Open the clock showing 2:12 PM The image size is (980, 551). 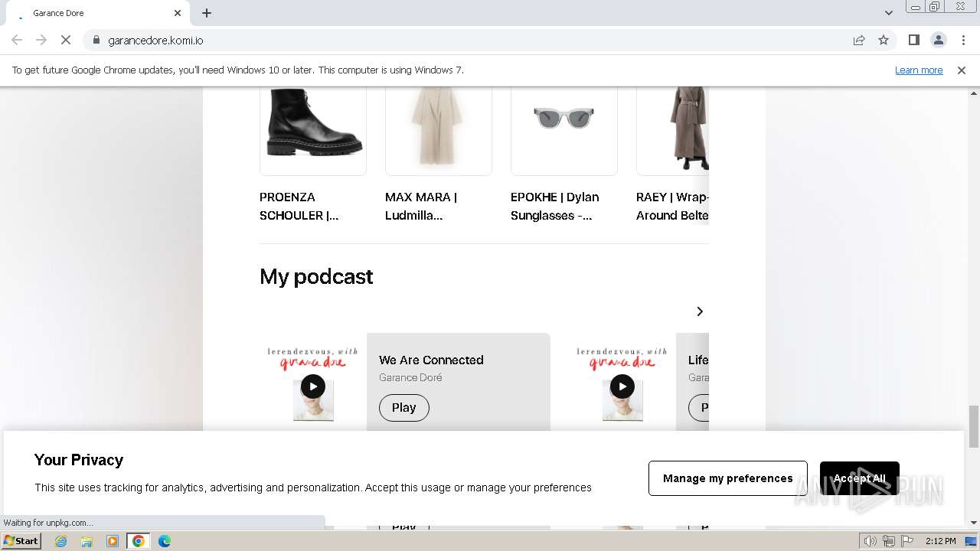point(940,541)
